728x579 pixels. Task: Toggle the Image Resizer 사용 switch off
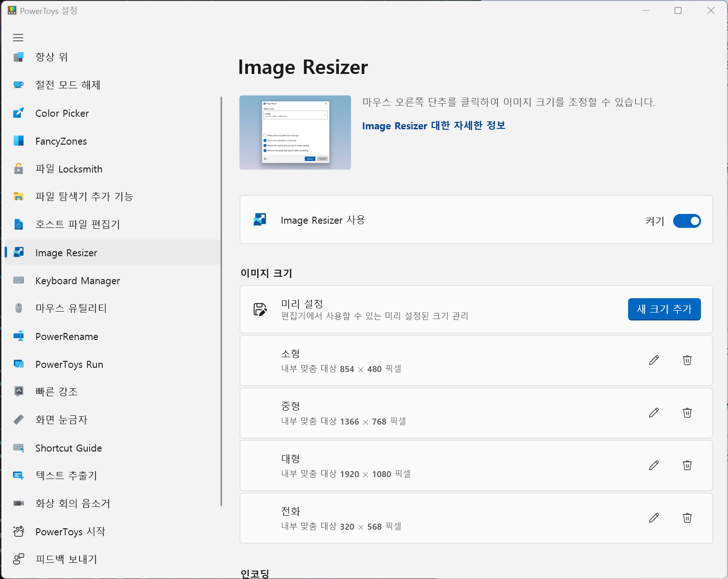[687, 221]
